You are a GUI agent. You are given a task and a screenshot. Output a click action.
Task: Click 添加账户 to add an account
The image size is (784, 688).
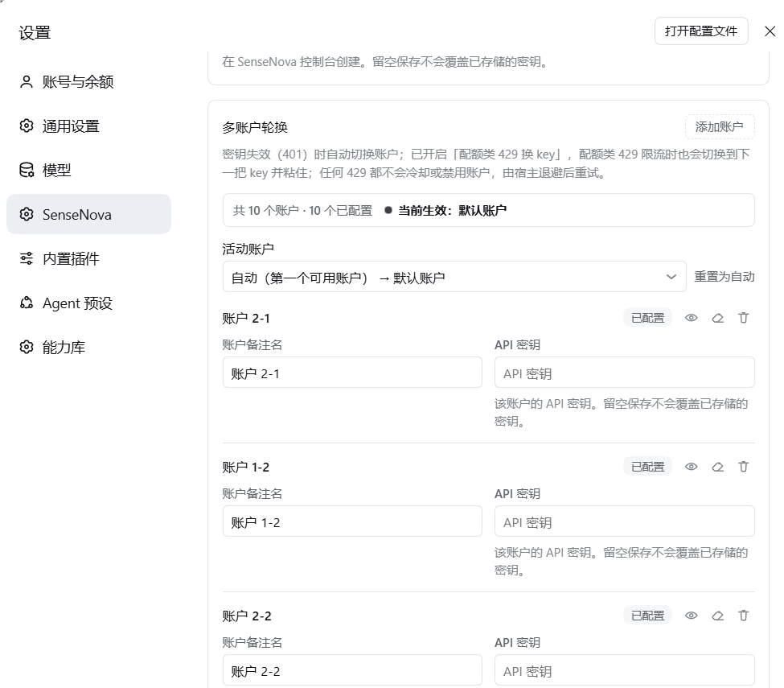pyautogui.click(x=720, y=127)
